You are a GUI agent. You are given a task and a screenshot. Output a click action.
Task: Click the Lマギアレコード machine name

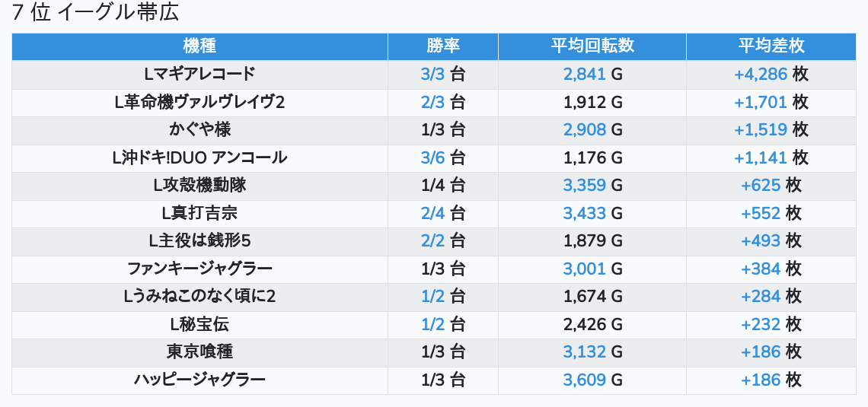199,75
